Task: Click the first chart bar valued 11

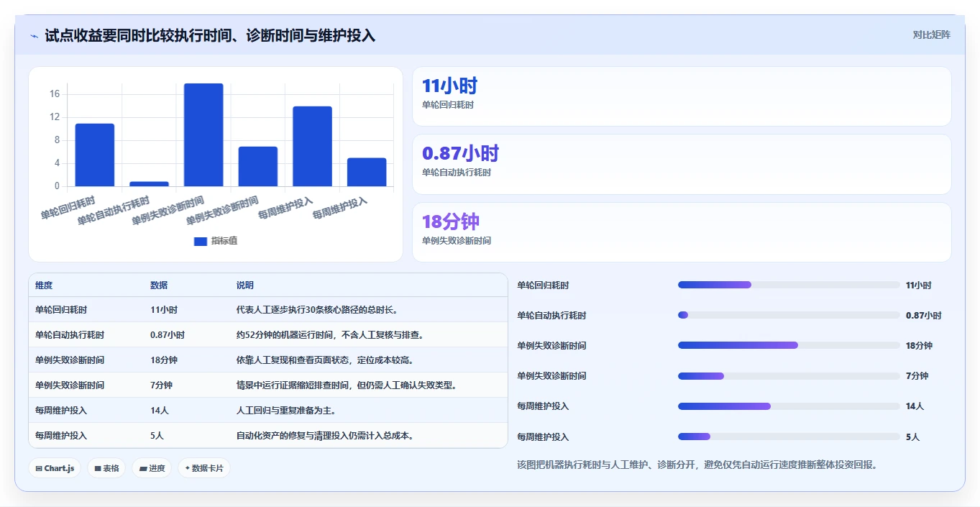Action: [95, 155]
